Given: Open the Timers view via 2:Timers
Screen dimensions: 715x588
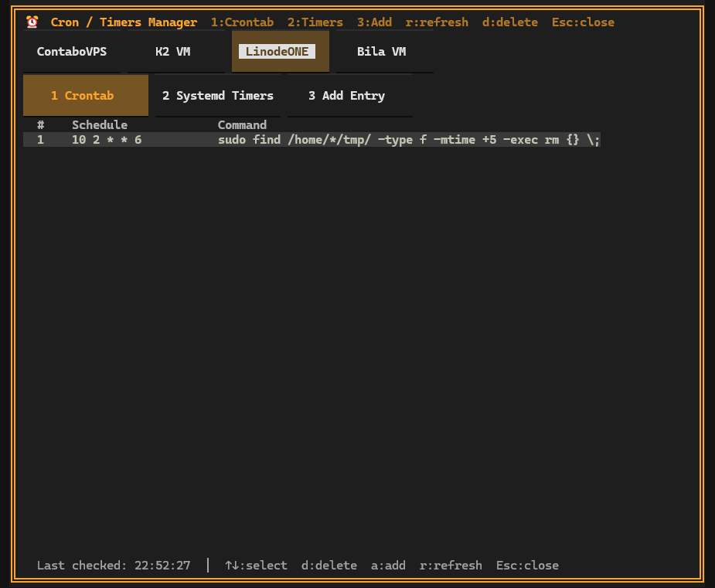Looking at the screenshot, I should [315, 22].
